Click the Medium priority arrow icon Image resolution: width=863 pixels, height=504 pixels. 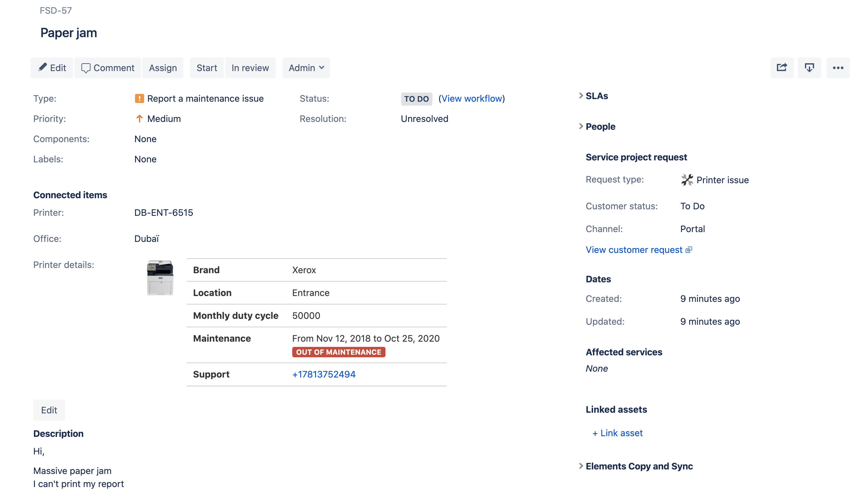click(139, 119)
